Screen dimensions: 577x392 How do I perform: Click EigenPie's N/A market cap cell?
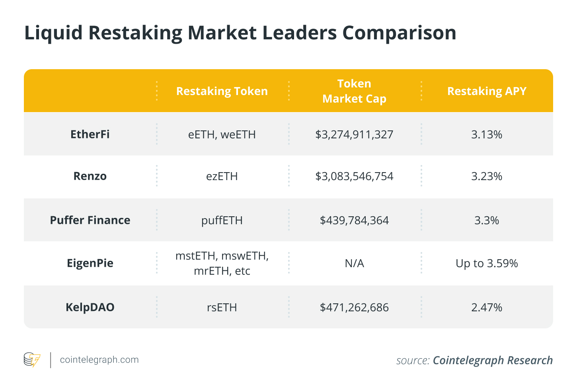tap(354, 263)
